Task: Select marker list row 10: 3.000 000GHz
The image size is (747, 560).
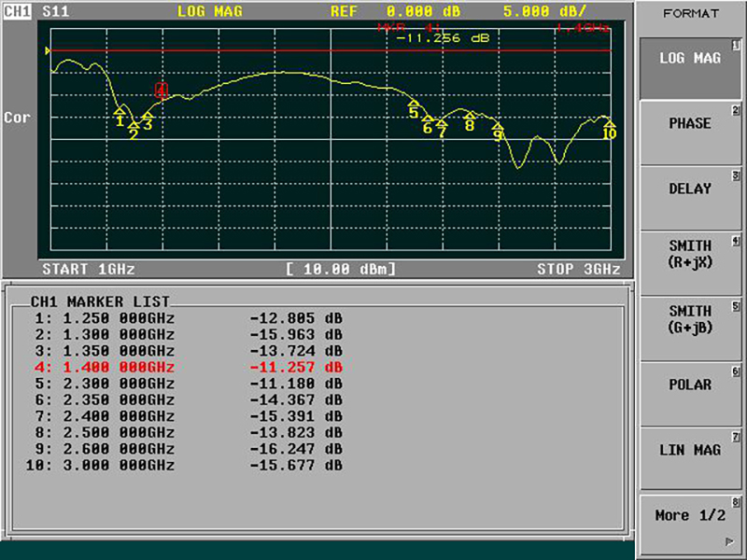Action: pos(184,465)
